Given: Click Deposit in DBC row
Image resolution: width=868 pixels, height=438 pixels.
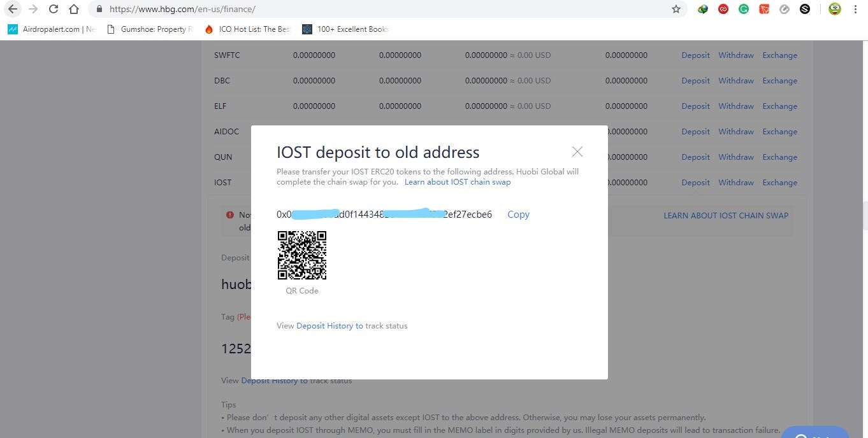Looking at the screenshot, I should pyautogui.click(x=695, y=81).
